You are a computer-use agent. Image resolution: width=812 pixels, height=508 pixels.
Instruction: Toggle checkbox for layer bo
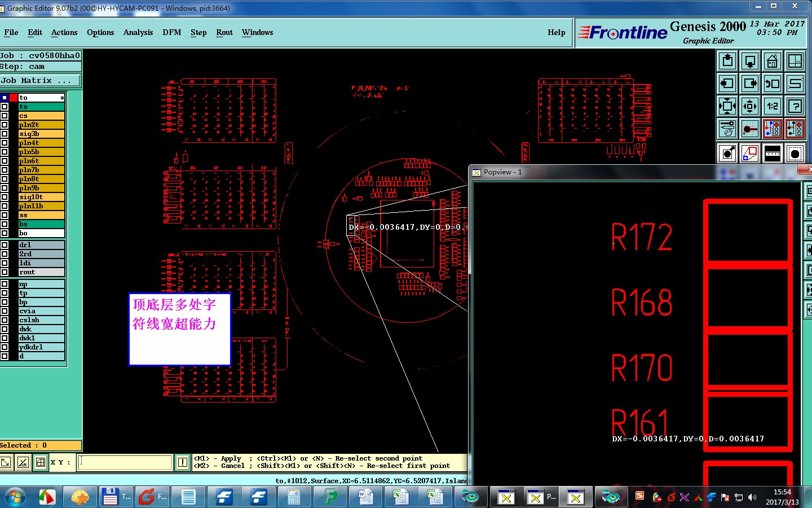coord(5,233)
